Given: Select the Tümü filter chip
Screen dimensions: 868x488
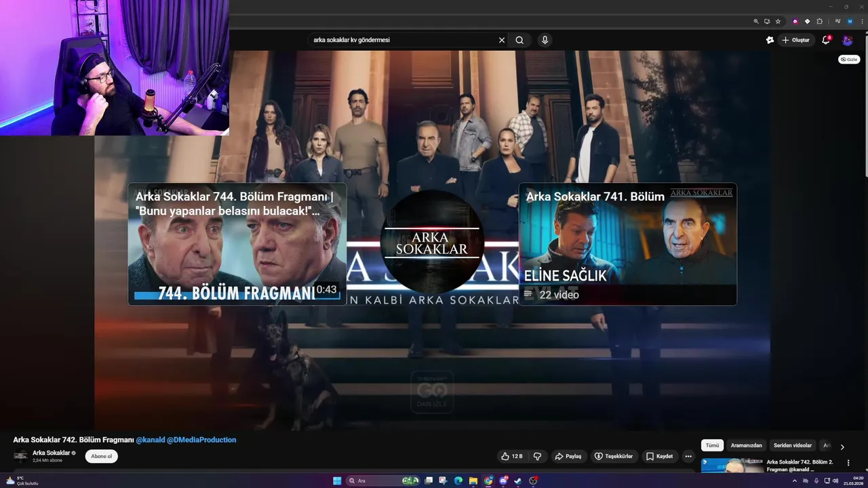Looking at the screenshot, I should [712, 445].
